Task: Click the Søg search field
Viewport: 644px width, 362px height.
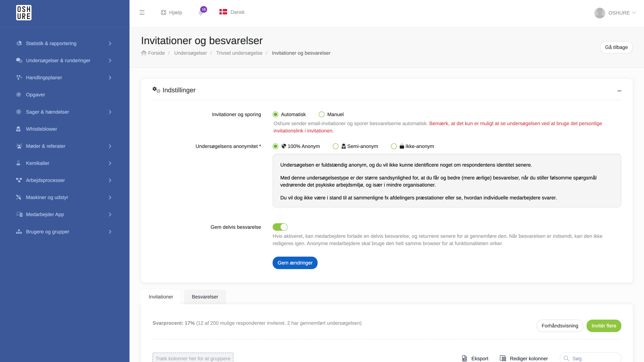Action: [x=590, y=358]
